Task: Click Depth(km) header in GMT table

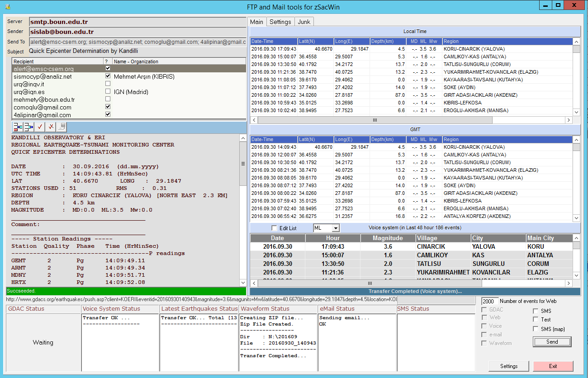Action: [x=388, y=139]
